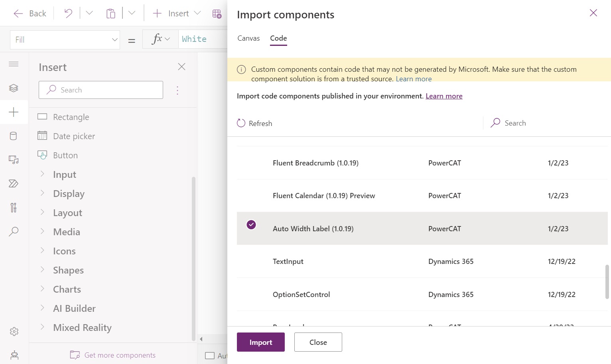Switch to the Canvas tab
Viewport: 611px width, 364px height.
[x=248, y=38]
